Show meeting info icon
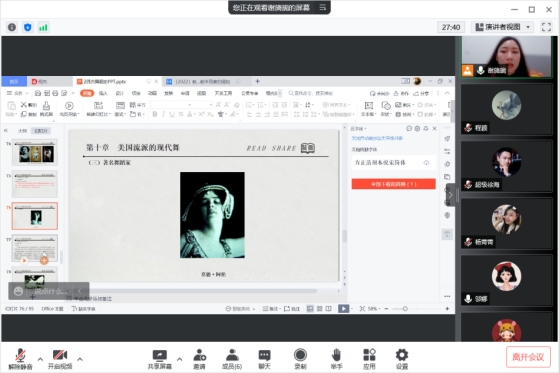Image resolution: width=559 pixels, height=373 pixels. [x=12, y=27]
